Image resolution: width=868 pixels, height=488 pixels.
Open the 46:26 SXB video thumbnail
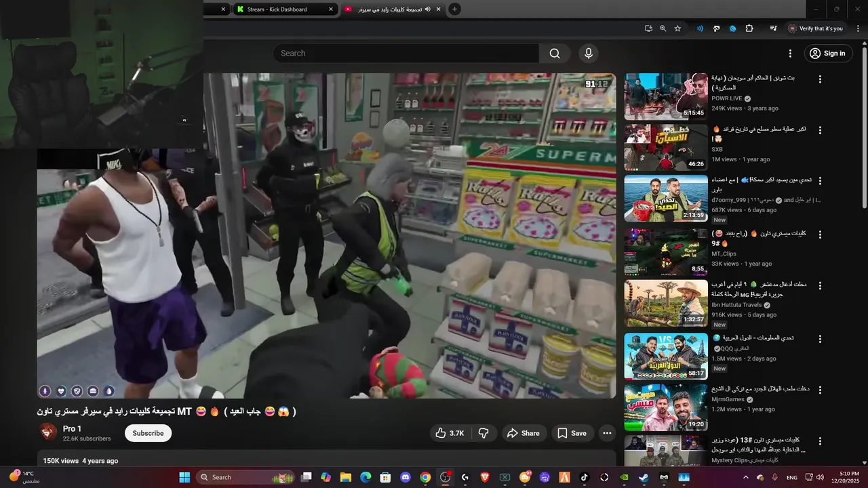click(666, 147)
